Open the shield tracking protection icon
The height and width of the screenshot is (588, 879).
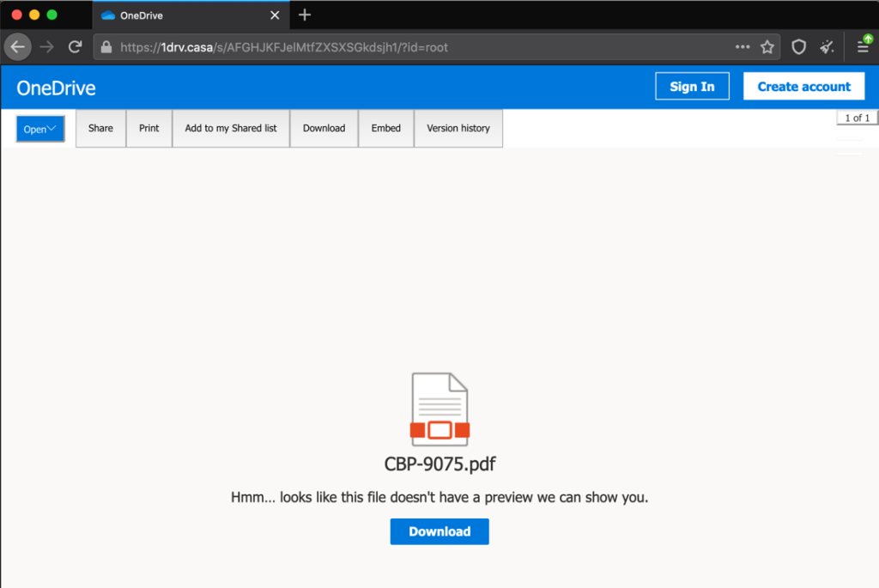(x=799, y=47)
